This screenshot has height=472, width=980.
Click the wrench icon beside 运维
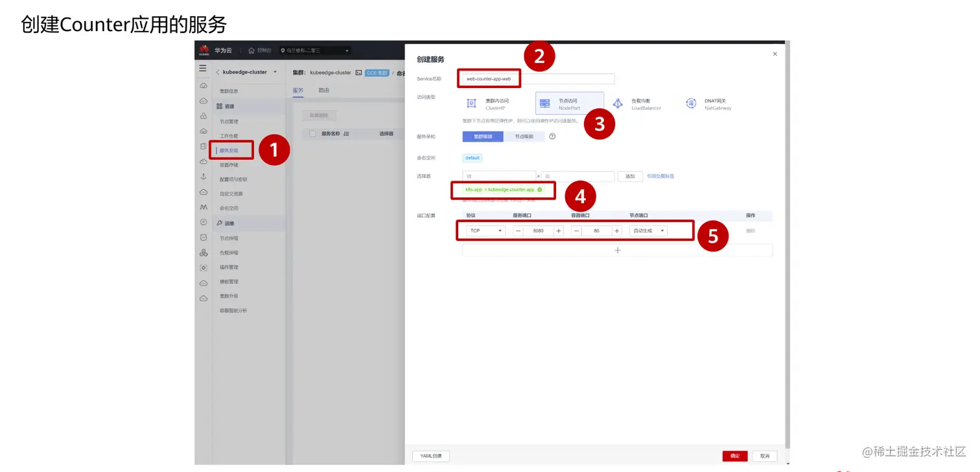[x=219, y=223]
